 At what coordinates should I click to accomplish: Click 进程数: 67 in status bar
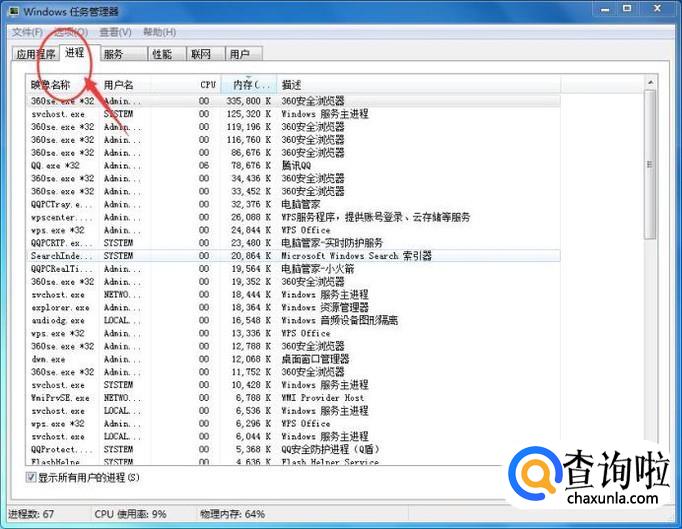pyautogui.click(x=31, y=514)
